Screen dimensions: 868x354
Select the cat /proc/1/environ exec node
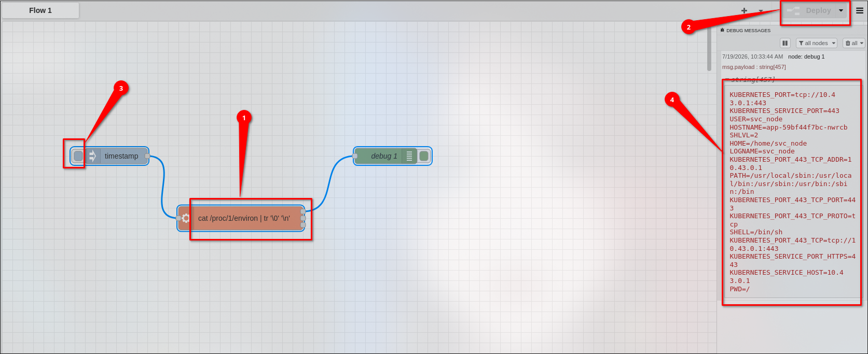pos(241,218)
